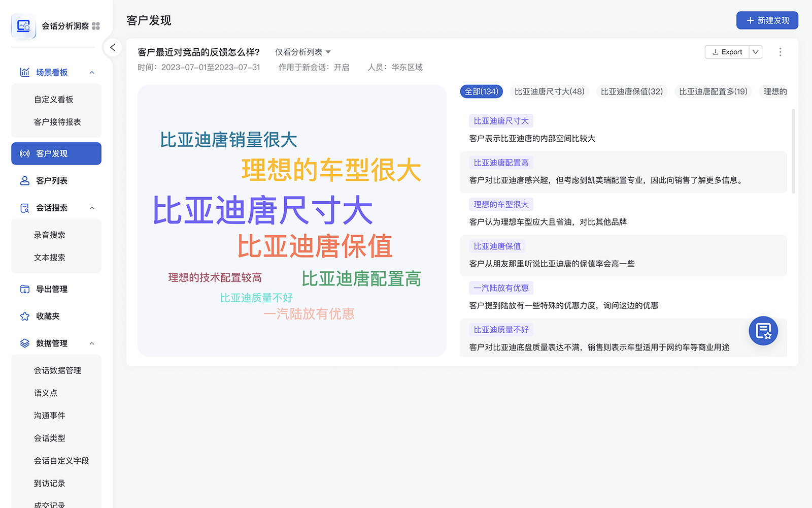Screen dimensions: 812x508
Task: Click the plus icon in 新建发现
Action: click(x=750, y=20)
